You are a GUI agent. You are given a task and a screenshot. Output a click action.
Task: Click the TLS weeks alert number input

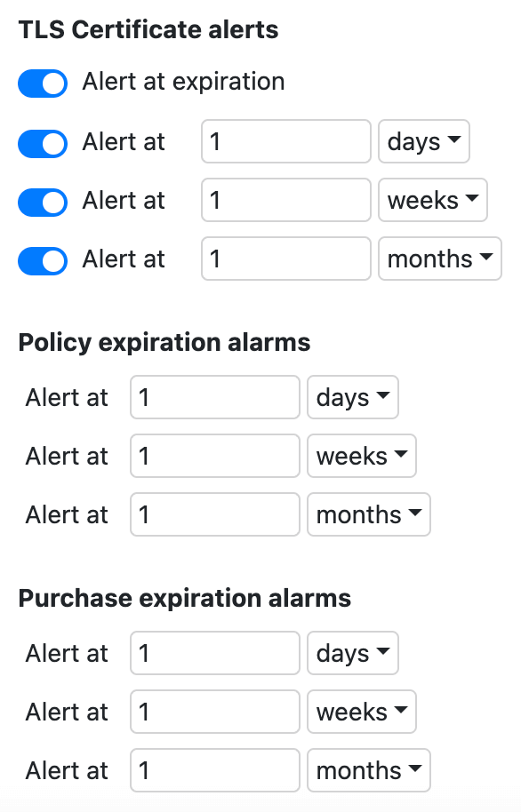click(285, 200)
